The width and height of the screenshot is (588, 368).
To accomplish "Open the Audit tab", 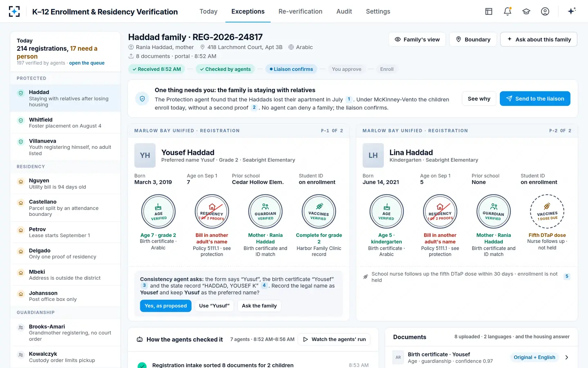I will pyautogui.click(x=344, y=11).
